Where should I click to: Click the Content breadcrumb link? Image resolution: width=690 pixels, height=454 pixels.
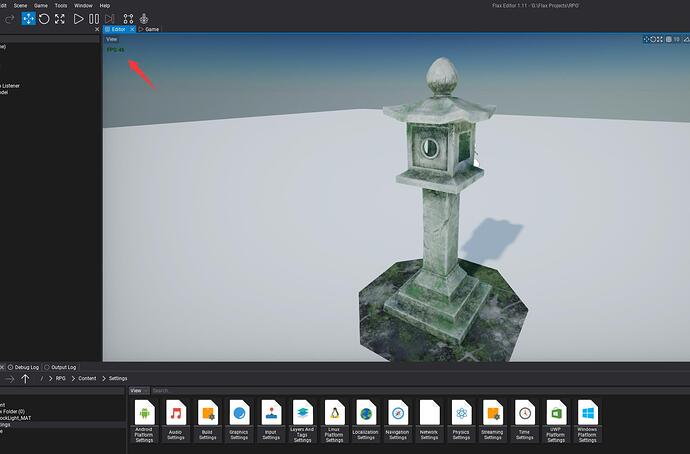(88, 379)
